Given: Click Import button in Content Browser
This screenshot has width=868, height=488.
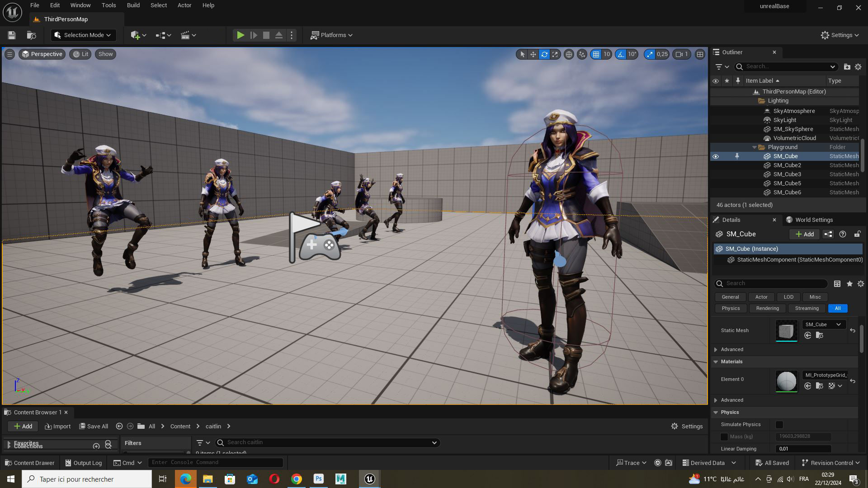Looking at the screenshot, I should (58, 427).
